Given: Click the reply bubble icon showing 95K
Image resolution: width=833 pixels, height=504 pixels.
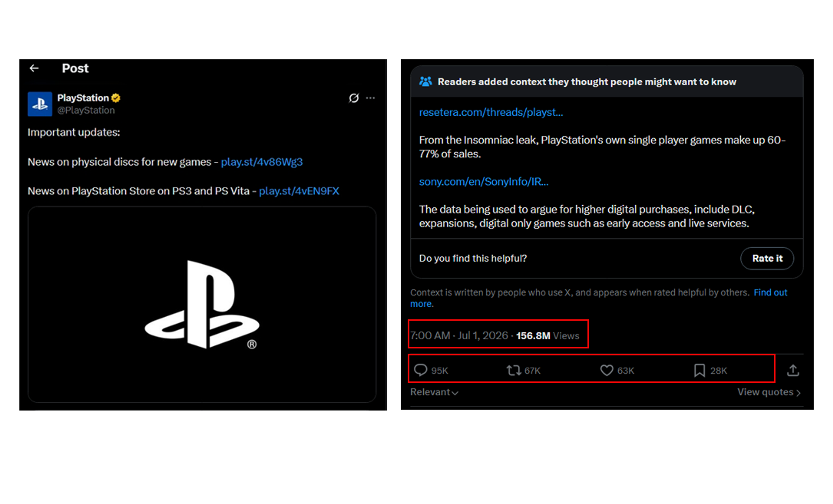Looking at the screenshot, I should coord(421,370).
